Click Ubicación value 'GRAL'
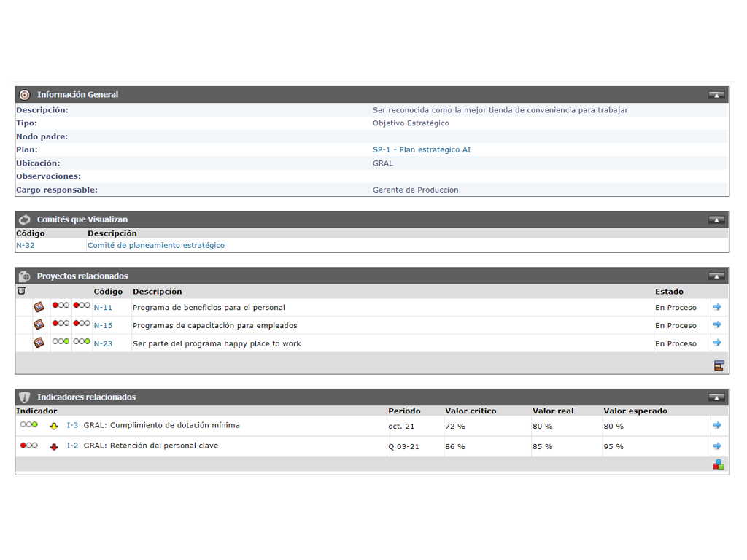Image resolution: width=747 pixels, height=560 pixels. click(383, 163)
